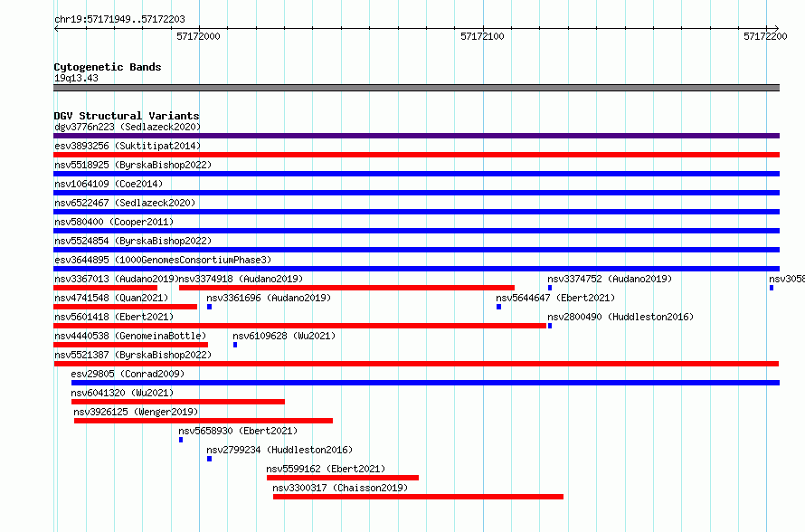The height and width of the screenshot is (532, 805).
Task: Click the 57172000 ruler position label
Action: click(x=198, y=36)
